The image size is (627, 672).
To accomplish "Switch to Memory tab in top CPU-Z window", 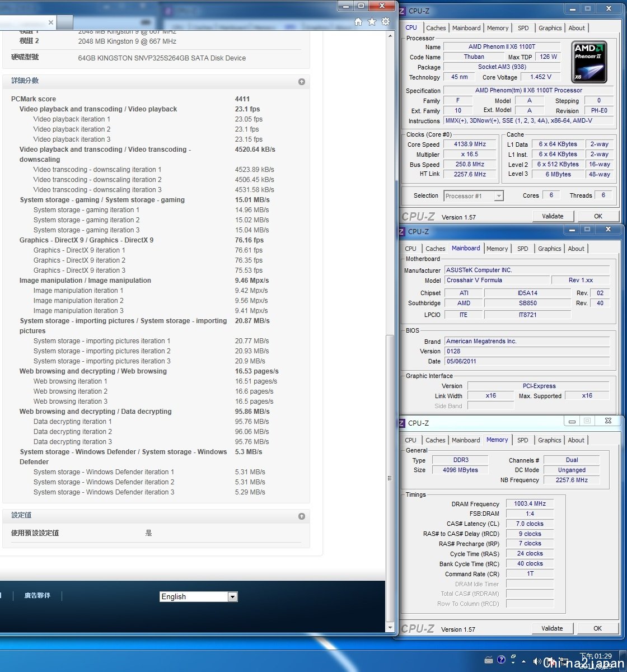I will [498, 28].
